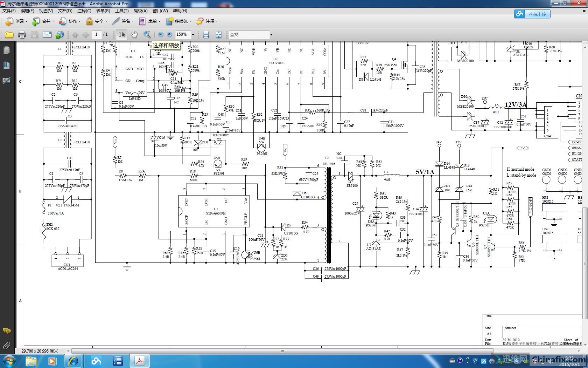This screenshot has height=368, width=588.
Task: Click the Save floppy disk icon
Action: click(x=34, y=35)
